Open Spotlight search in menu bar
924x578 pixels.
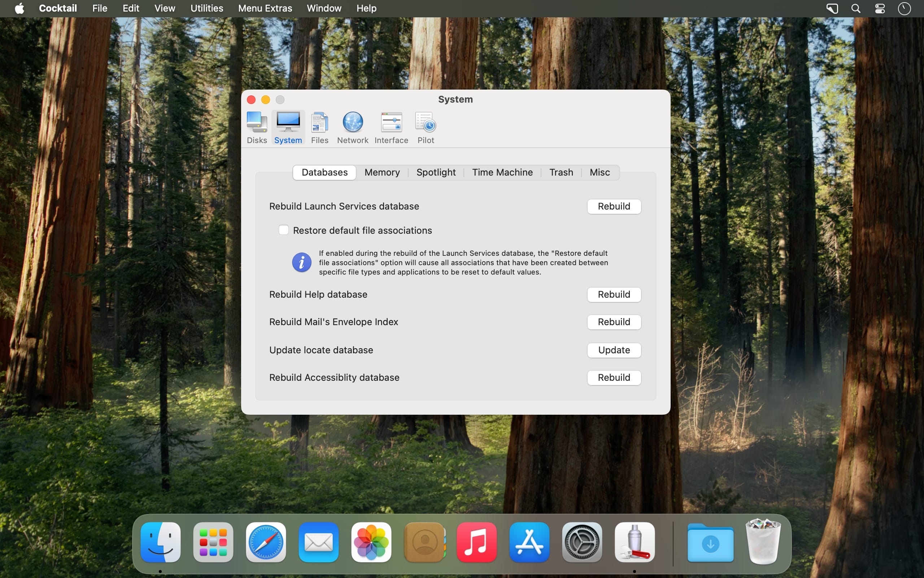[856, 8]
